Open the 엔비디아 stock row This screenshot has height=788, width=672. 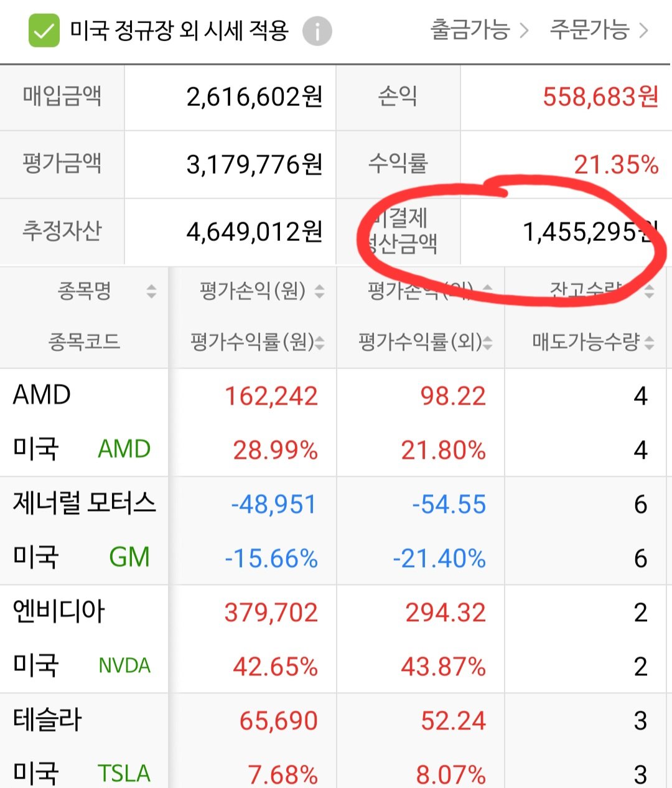click(x=58, y=611)
